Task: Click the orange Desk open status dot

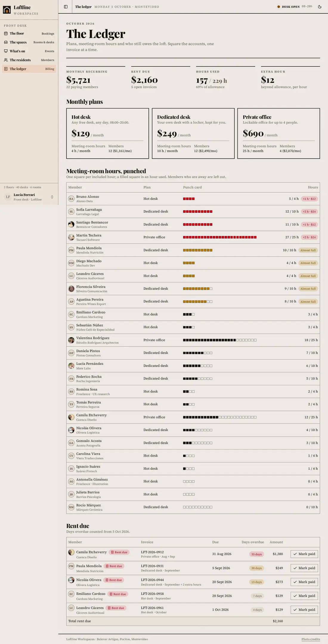Action: (x=279, y=7)
